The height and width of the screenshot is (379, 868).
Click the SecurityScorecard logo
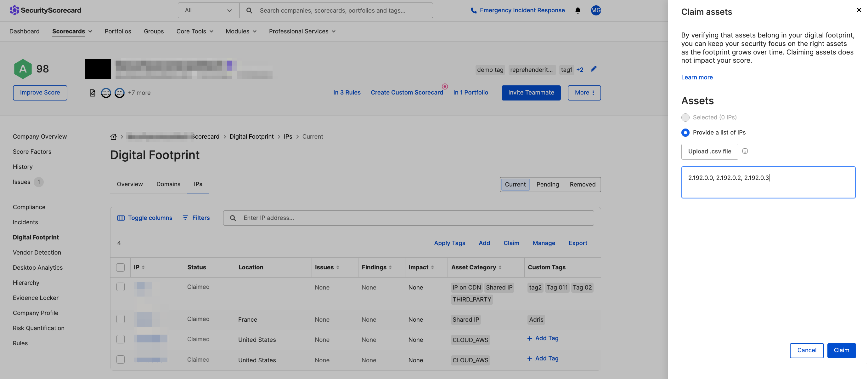pos(46,10)
